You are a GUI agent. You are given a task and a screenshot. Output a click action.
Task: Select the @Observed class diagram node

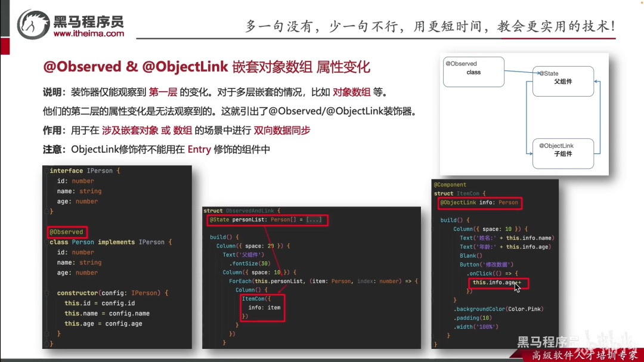coord(473,72)
